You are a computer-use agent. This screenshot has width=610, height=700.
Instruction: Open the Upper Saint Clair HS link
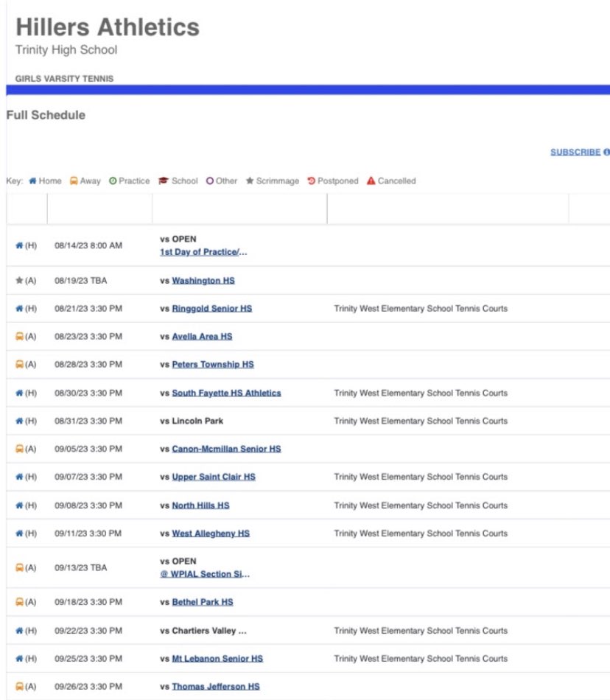click(214, 477)
